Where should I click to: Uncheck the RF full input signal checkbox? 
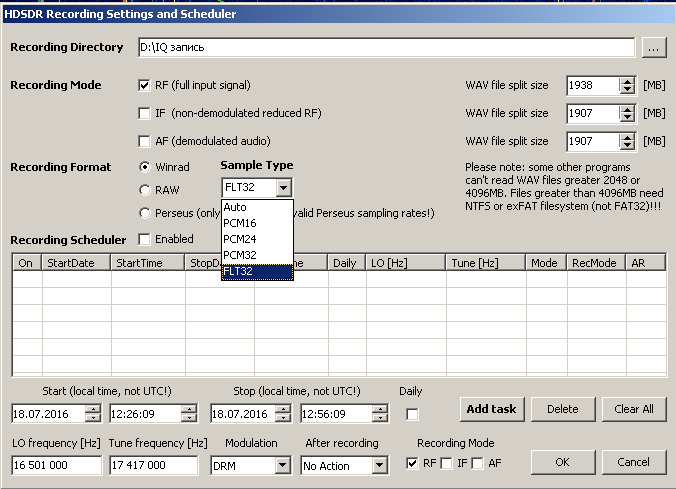[x=144, y=86]
